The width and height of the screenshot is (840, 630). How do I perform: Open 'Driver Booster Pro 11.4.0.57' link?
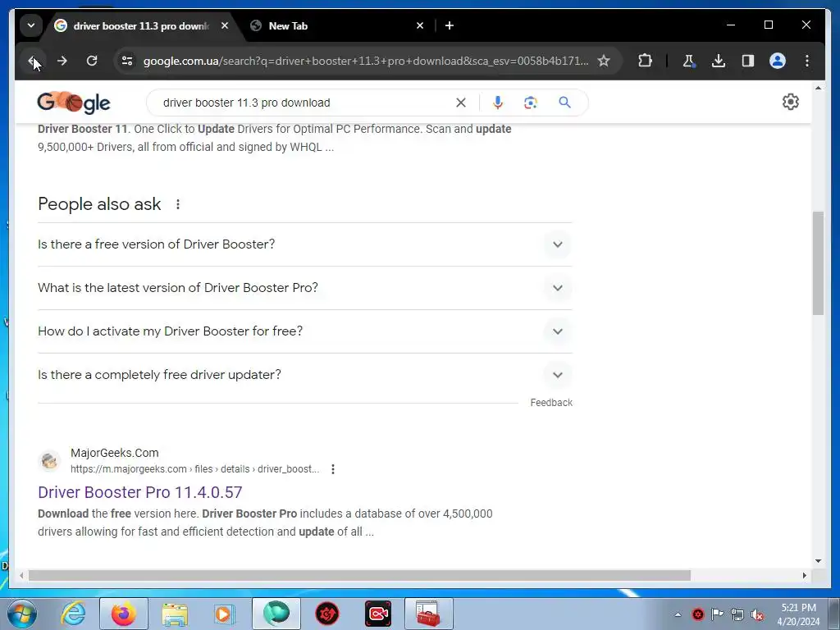click(139, 492)
